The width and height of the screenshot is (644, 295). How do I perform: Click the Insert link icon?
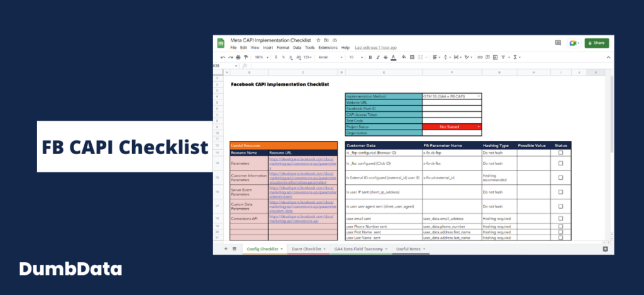pos(480,57)
